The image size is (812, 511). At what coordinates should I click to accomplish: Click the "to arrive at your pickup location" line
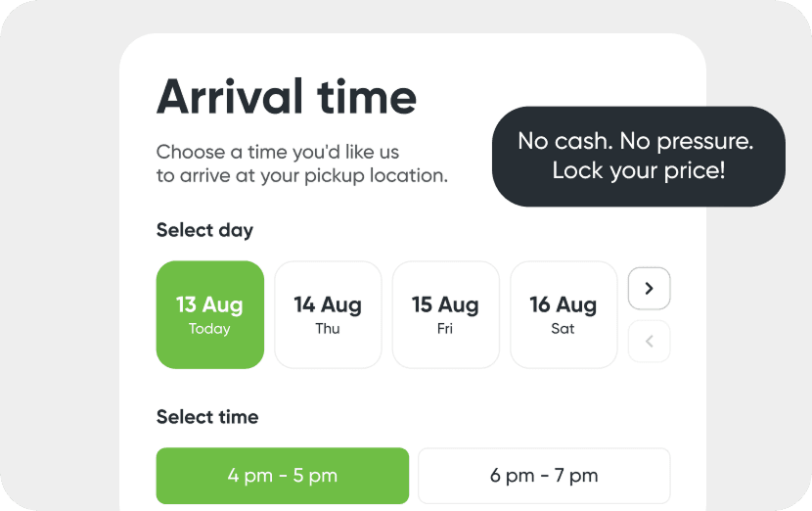pos(301,176)
